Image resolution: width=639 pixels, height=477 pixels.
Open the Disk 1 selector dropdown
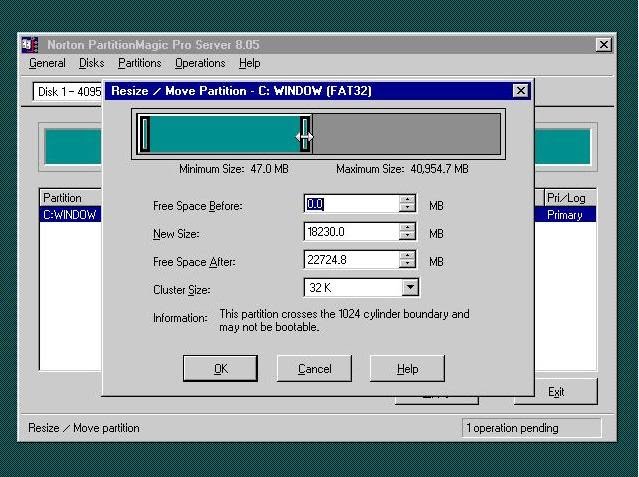(x=68, y=92)
